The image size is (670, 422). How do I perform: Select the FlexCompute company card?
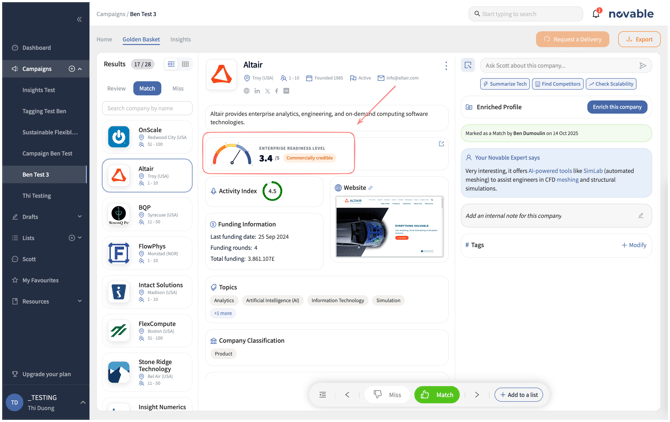point(147,331)
